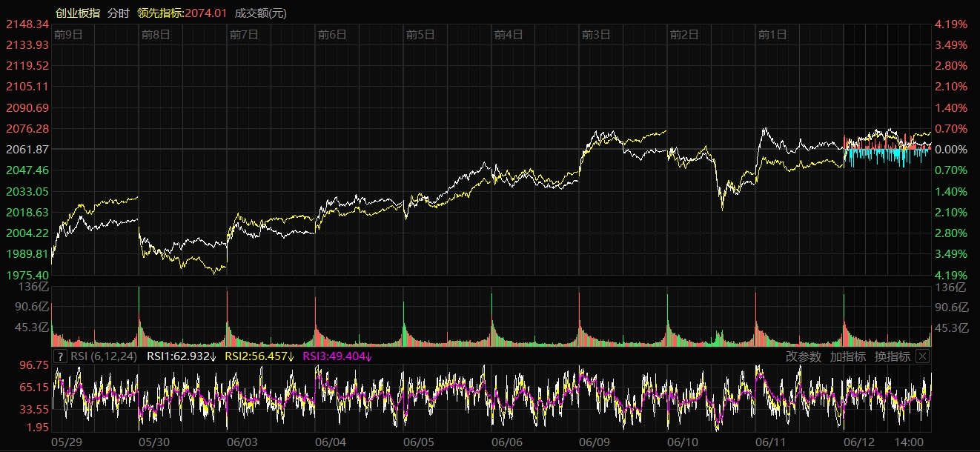Screen dimensions: 980x452
Task: Click the 2119.52 price axis label
Action: pos(27,66)
